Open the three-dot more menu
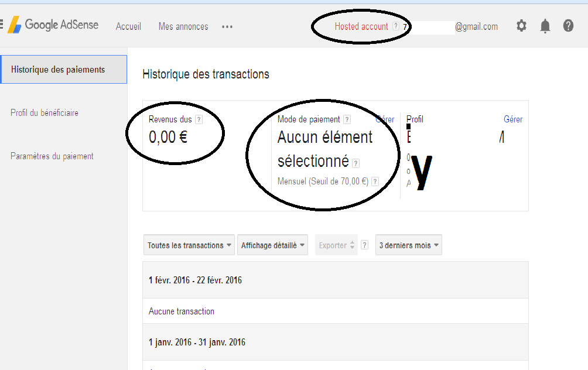 pyautogui.click(x=227, y=26)
